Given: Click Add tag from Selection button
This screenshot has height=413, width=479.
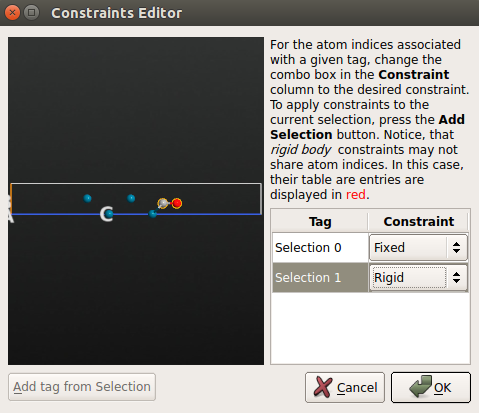Looking at the screenshot, I should click(x=82, y=387).
